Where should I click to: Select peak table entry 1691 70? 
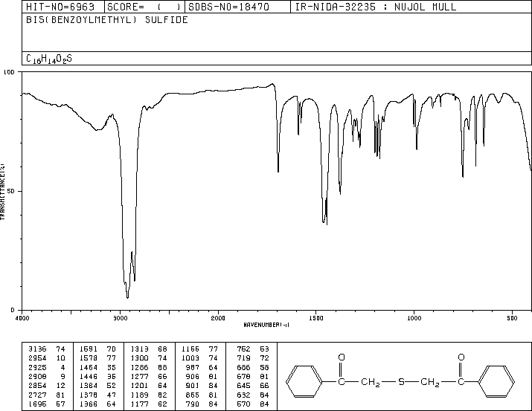click(x=97, y=349)
